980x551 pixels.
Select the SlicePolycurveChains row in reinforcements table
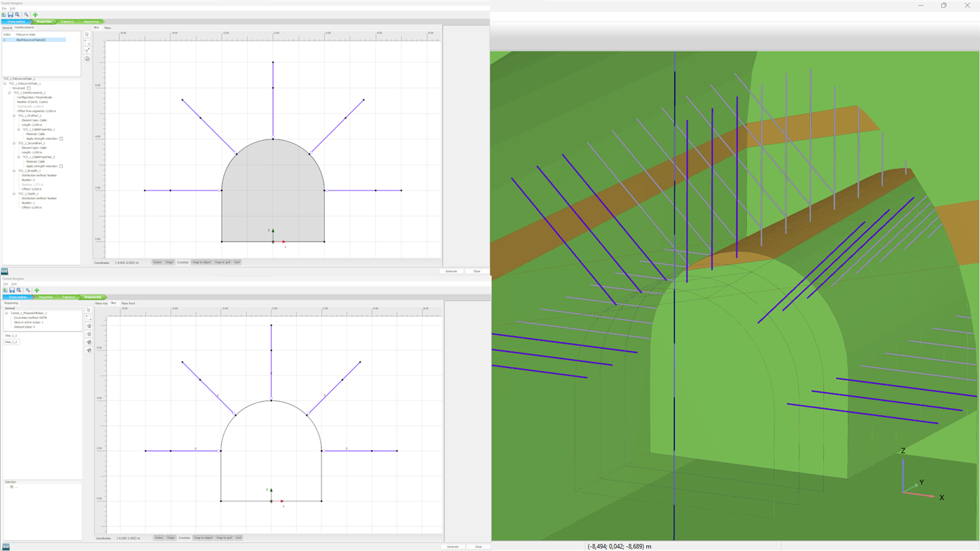[31, 40]
